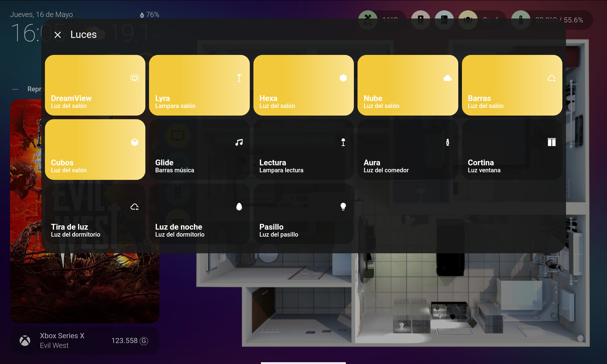
Task: Click the Cortina curtain icon
Action: (551, 142)
